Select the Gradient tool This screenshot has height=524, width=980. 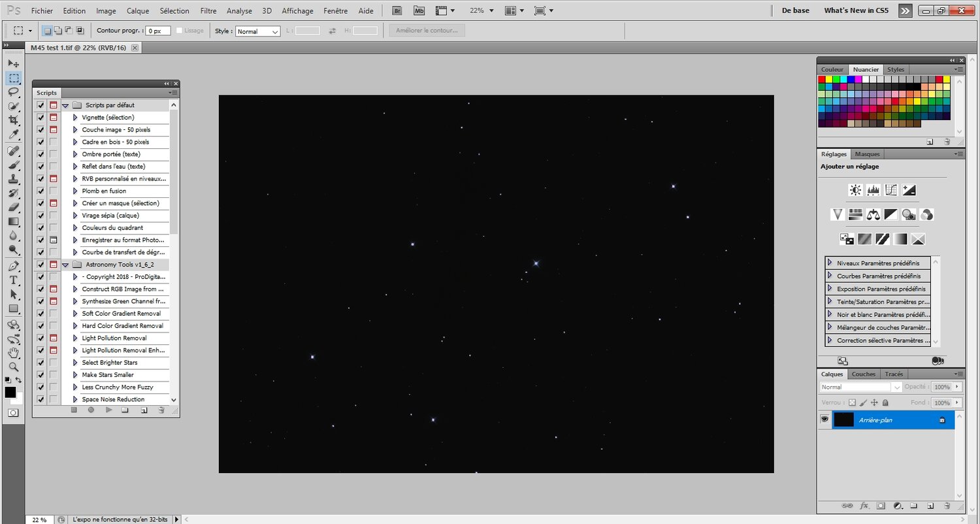click(13, 222)
